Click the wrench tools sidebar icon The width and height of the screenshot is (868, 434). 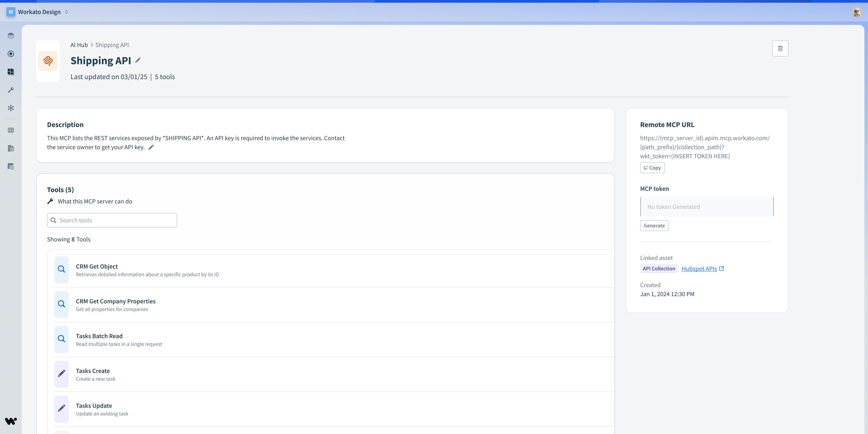pos(11,90)
